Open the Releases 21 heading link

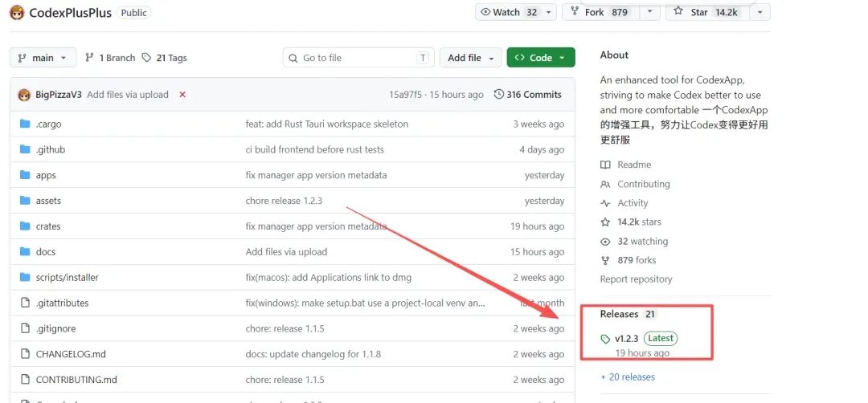click(628, 314)
